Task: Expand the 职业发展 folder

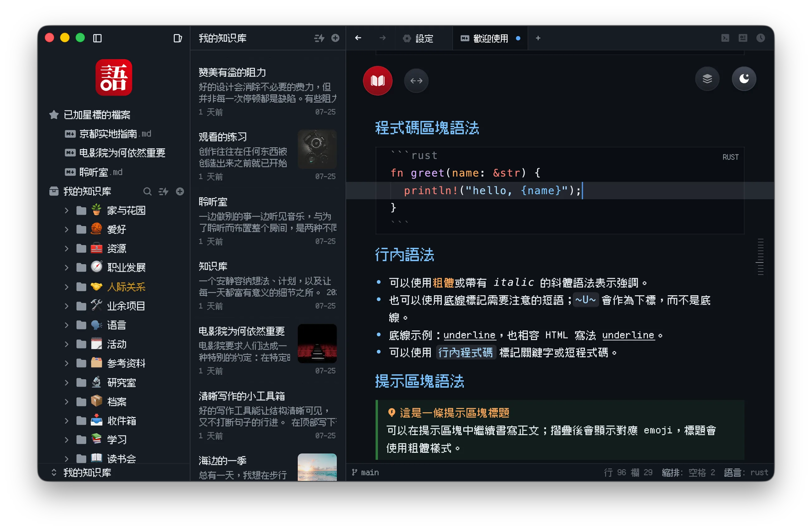Action: tap(66, 268)
